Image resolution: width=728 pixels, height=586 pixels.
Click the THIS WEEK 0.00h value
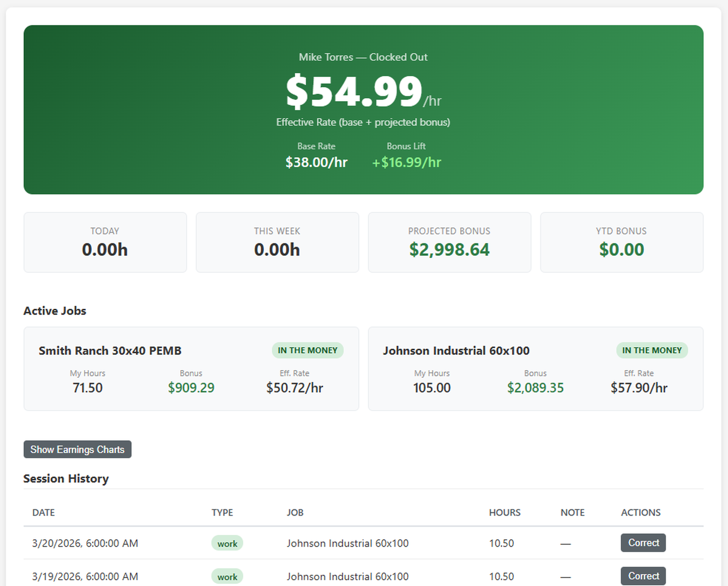pyautogui.click(x=277, y=249)
